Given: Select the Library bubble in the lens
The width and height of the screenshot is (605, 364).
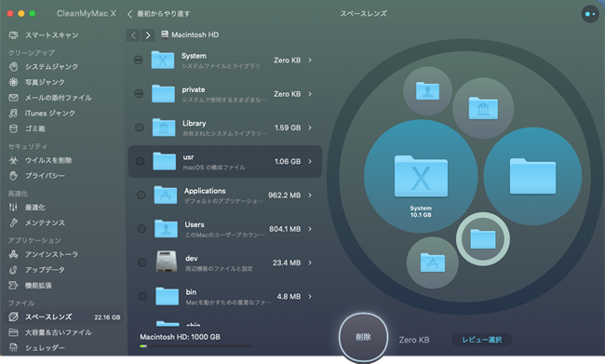Looking at the screenshot, I should (x=483, y=109).
